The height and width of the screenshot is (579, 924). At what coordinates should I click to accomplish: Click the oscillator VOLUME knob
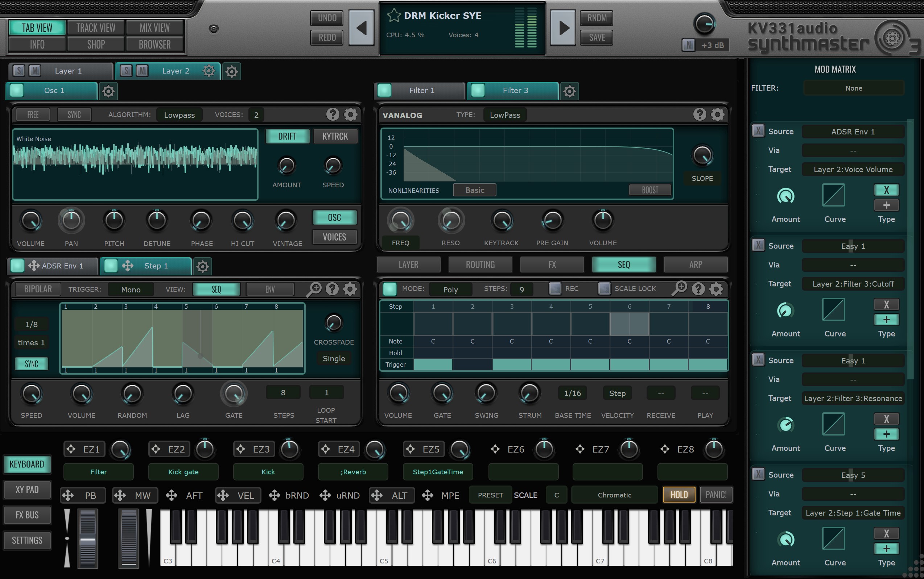[31, 221]
